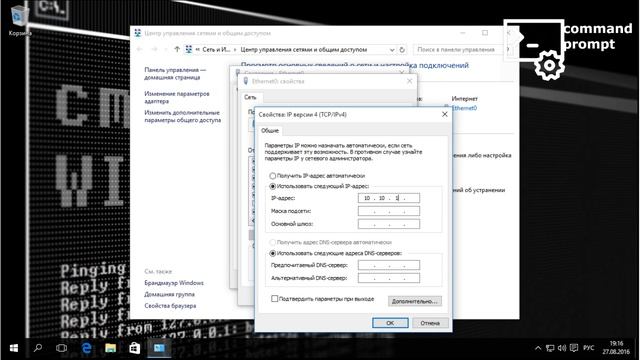Image resolution: width=640 pixels, height=360 pixels.
Task: Click 'Сеть и И...' breadcrumb in address bar
Action: pyautogui.click(x=216, y=49)
